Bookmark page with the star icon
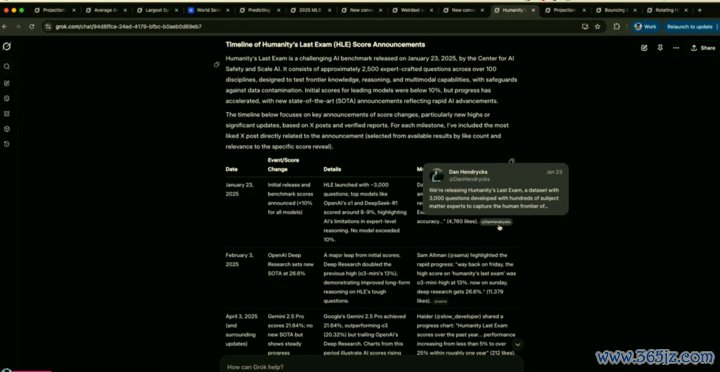 point(597,27)
